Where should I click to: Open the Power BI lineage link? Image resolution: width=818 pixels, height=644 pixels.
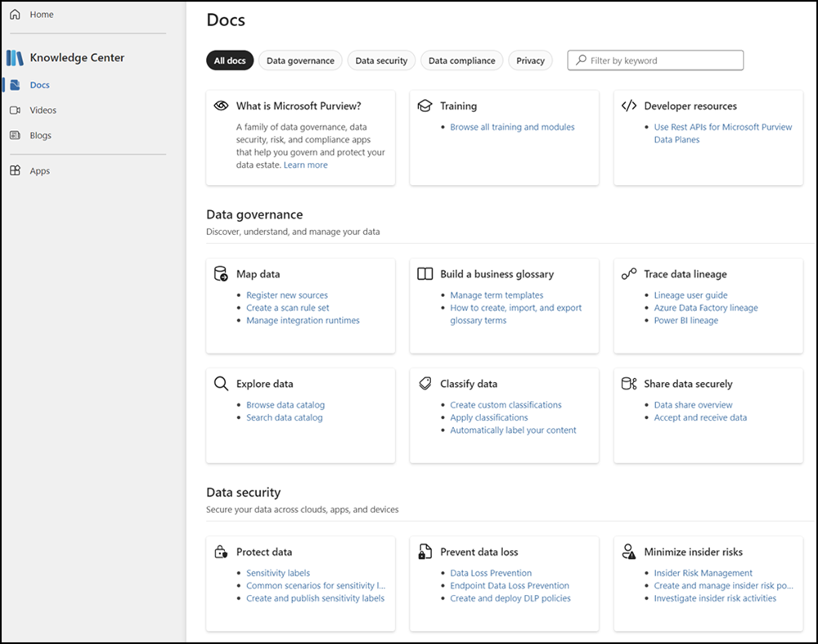pos(685,320)
